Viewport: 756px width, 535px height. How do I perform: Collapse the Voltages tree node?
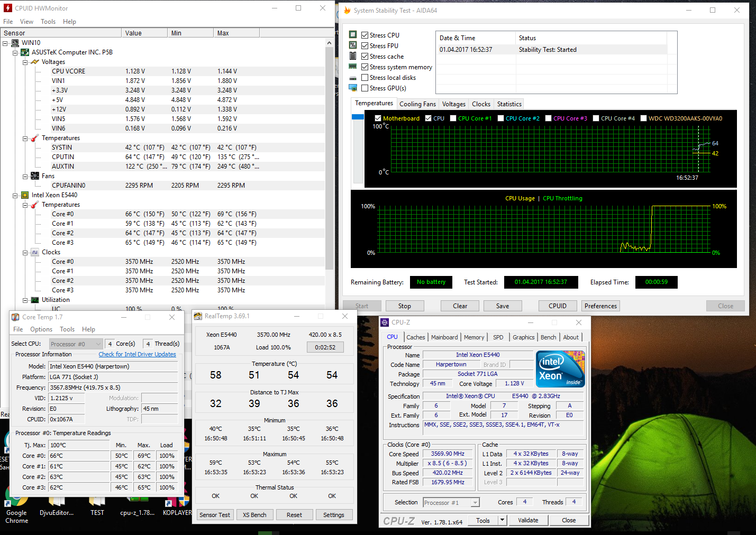click(25, 62)
